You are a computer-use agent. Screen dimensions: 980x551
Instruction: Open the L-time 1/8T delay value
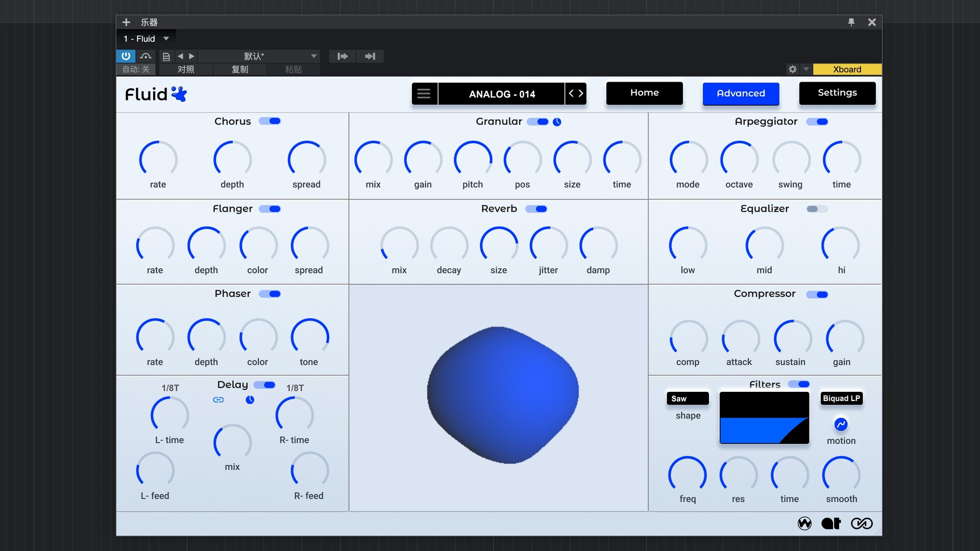(170, 388)
